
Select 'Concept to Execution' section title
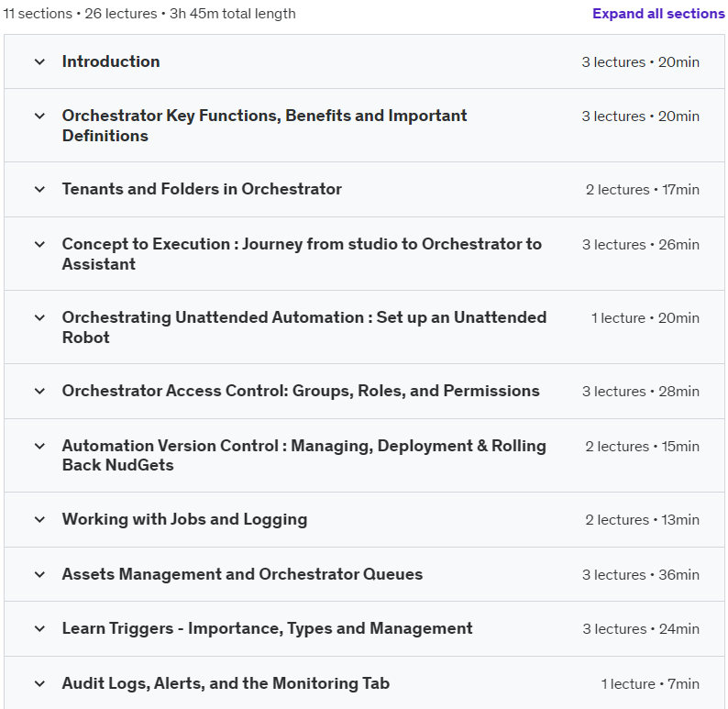coord(302,254)
